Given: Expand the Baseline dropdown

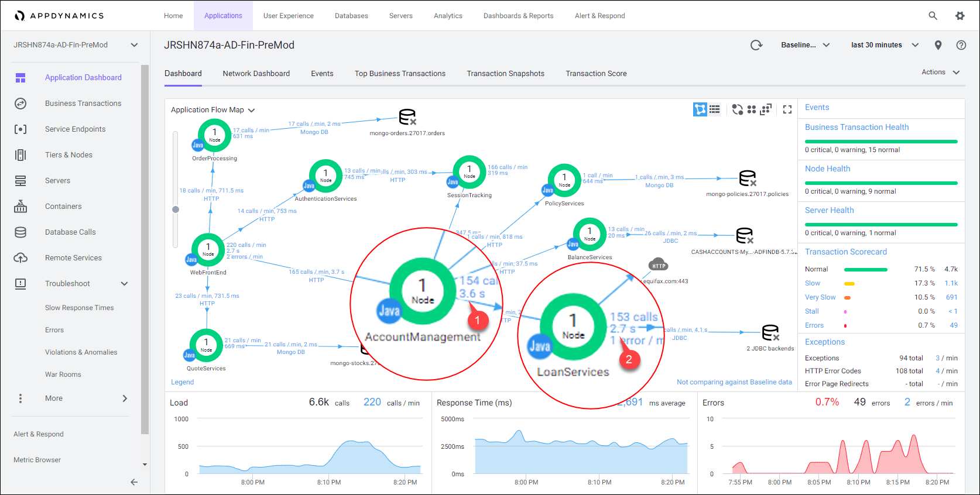Looking at the screenshot, I should [x=805, y=45].
